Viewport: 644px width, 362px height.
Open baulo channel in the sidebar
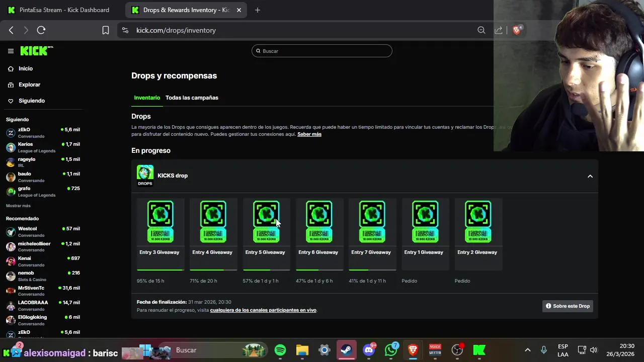coord(43,177)
